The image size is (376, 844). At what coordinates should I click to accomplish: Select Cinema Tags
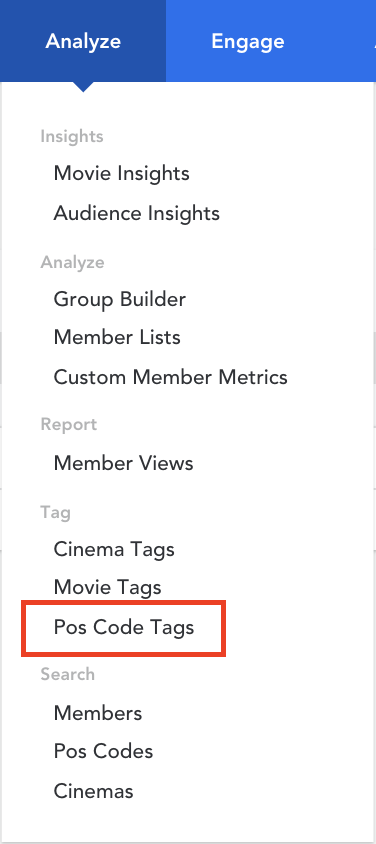point(114,549)
